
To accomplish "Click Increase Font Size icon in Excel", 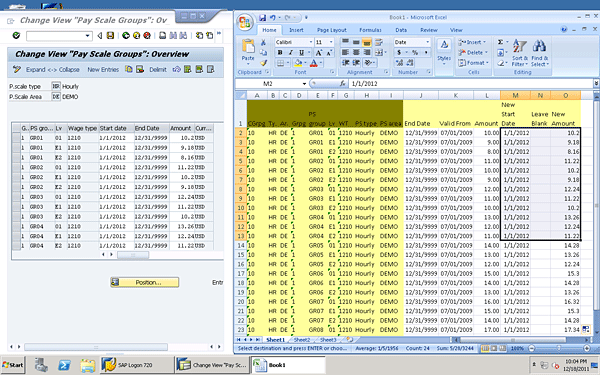I will click(x=318, y=53).
